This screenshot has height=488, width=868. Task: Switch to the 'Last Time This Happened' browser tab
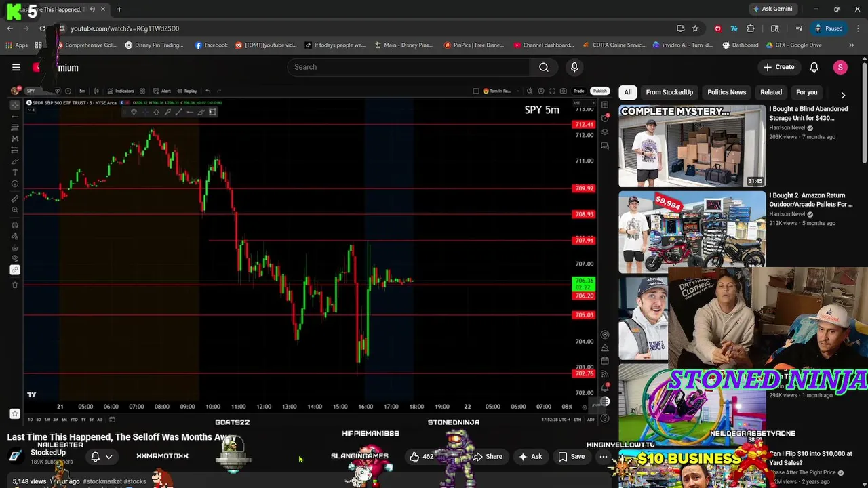[57, 9]
